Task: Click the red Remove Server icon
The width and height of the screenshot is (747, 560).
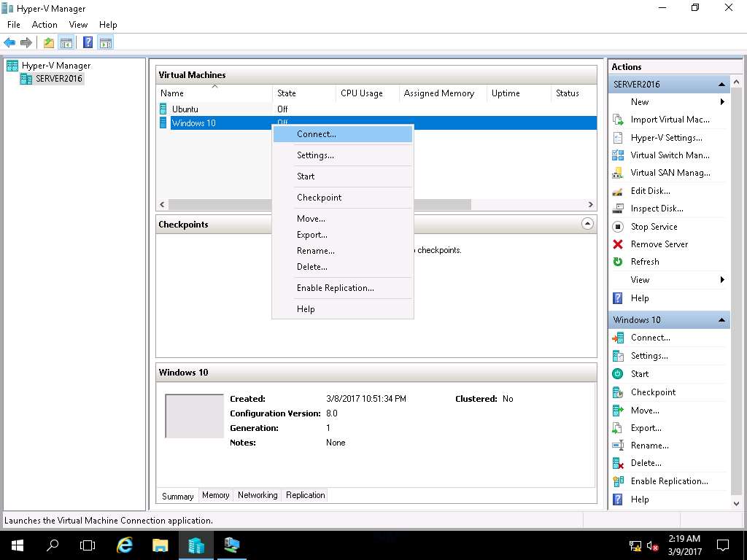Action: 618,244
